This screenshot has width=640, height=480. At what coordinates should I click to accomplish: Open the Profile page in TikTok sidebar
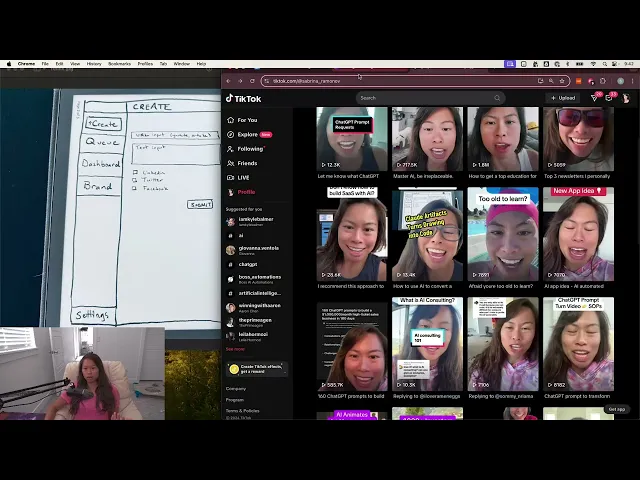(241, 192)
